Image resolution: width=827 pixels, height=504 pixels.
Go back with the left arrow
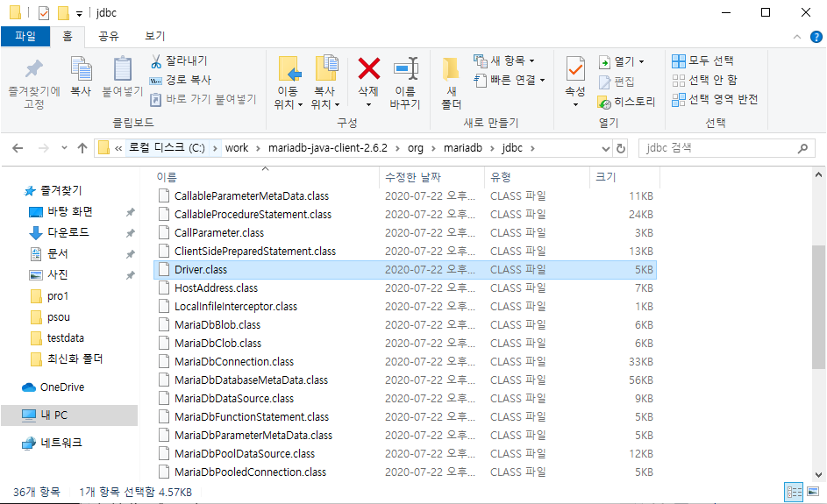[18, 148]
